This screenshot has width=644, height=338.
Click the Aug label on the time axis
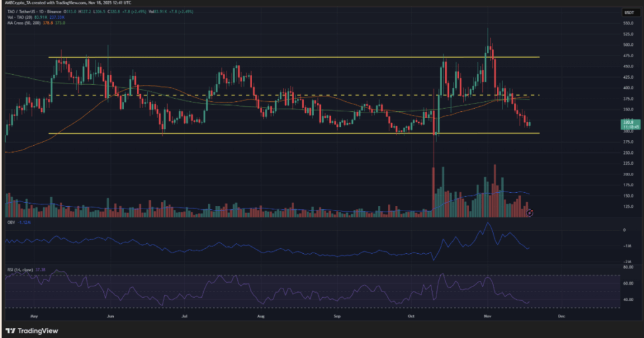(260, 317)
